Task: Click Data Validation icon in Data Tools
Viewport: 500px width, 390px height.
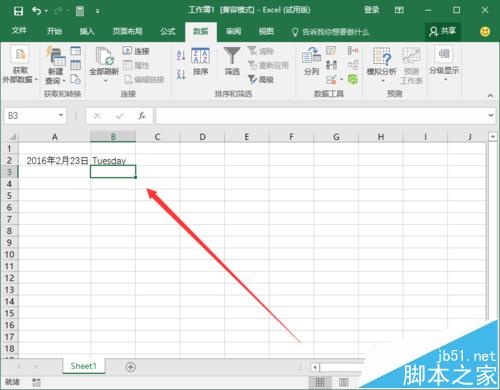Action: tap(331, 79)
